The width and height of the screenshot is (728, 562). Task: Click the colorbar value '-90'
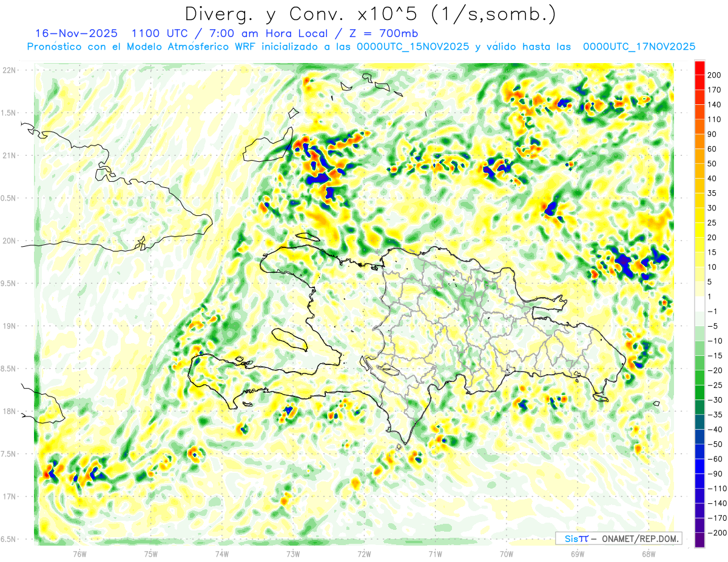(716, 473)
